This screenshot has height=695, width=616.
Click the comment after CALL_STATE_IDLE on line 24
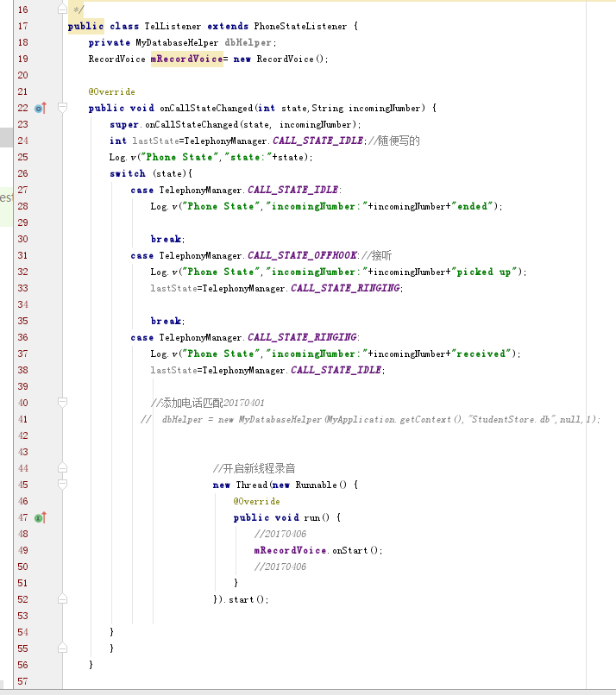(x=393, y=141)
